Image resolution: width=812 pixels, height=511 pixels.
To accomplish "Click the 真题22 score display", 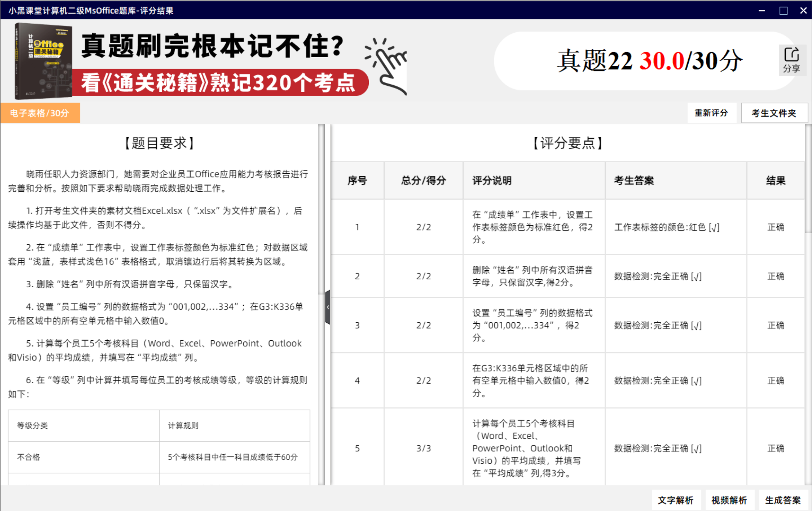I will tap(649, 61).
